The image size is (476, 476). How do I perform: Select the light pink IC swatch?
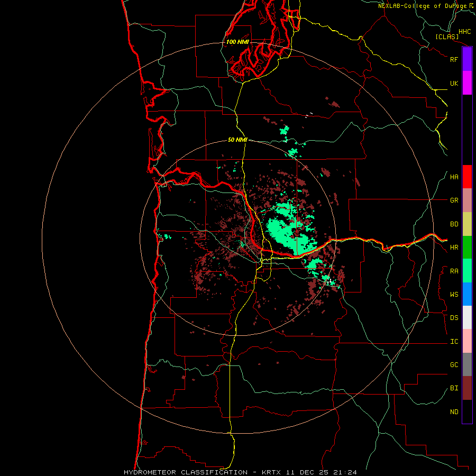pos(467,341)
